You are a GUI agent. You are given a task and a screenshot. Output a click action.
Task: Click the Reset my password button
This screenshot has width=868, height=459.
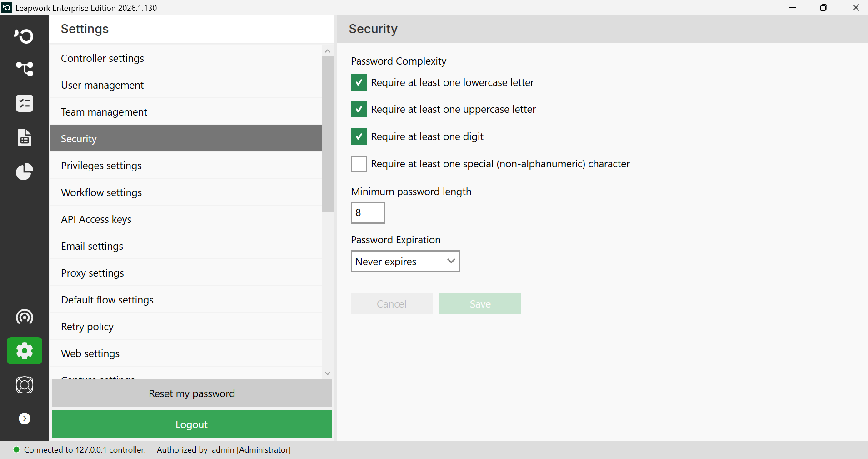(x=192, y=393)
